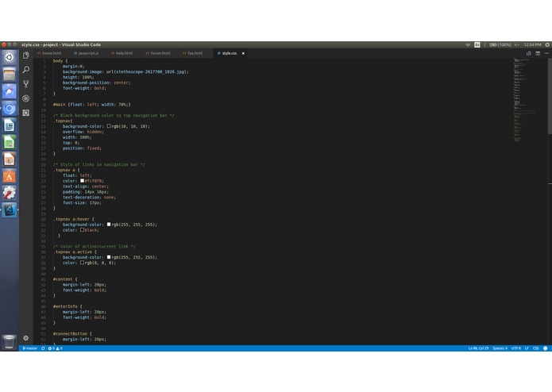This screenshot has width=552, height=392.
Task: Switch to the faq.html tab
Action: (193, 53)
